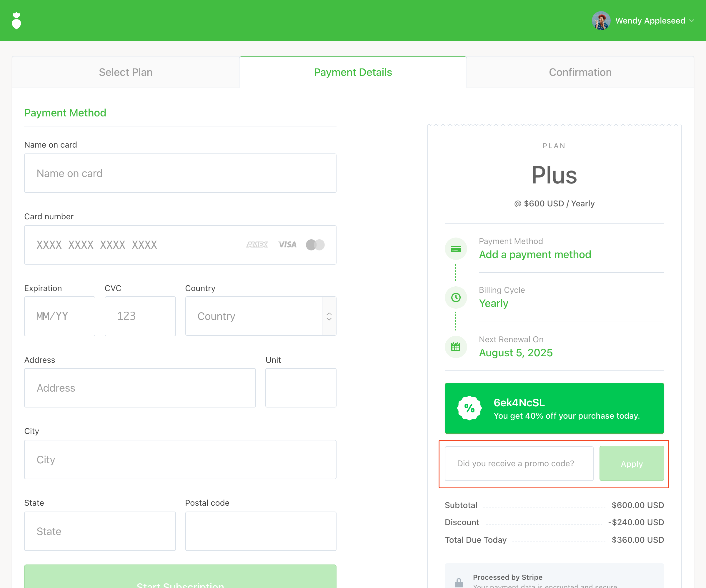Switch to the Select Plan tab
This screenshot has height=588, width=706.
click(125, 72)
